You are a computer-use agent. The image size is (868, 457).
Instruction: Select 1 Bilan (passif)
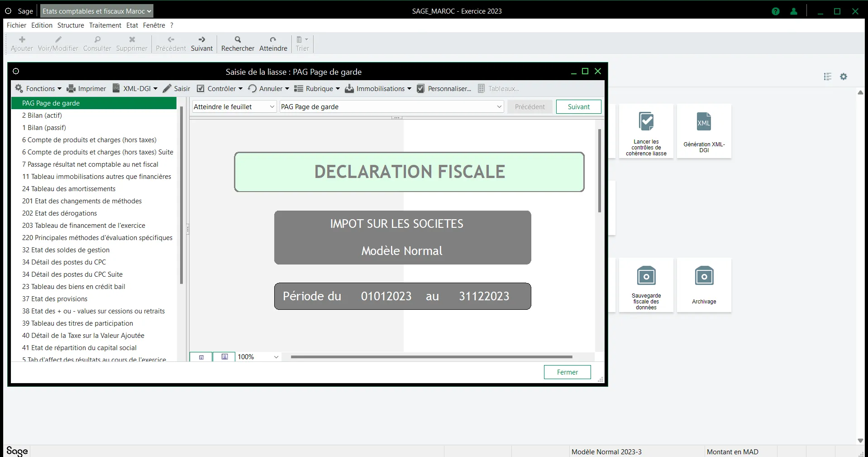[x=94, y=128]
